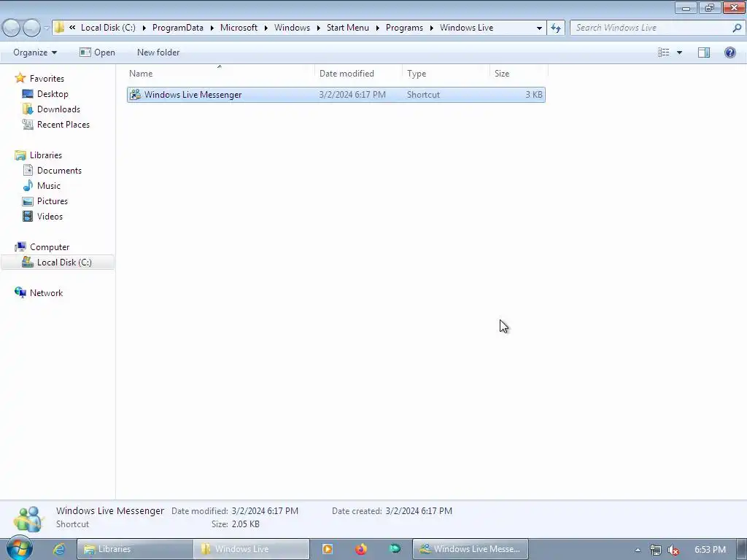
Task: Show hidden system tray icons
Action: point(638,550)
